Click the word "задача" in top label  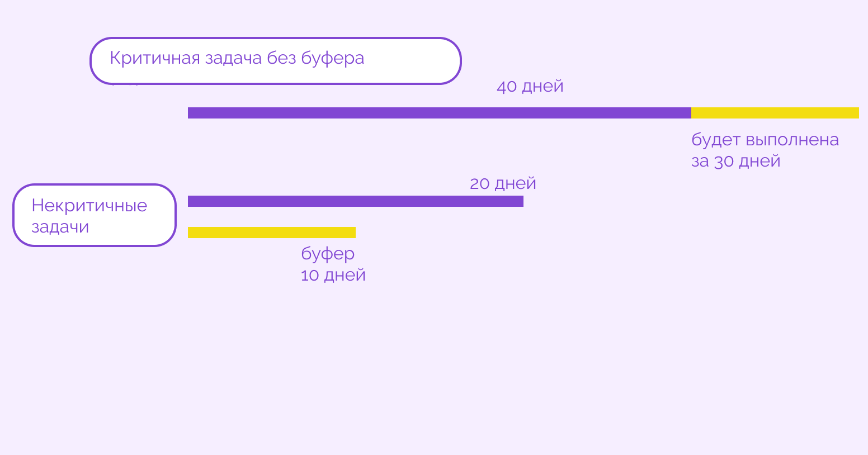233,58
